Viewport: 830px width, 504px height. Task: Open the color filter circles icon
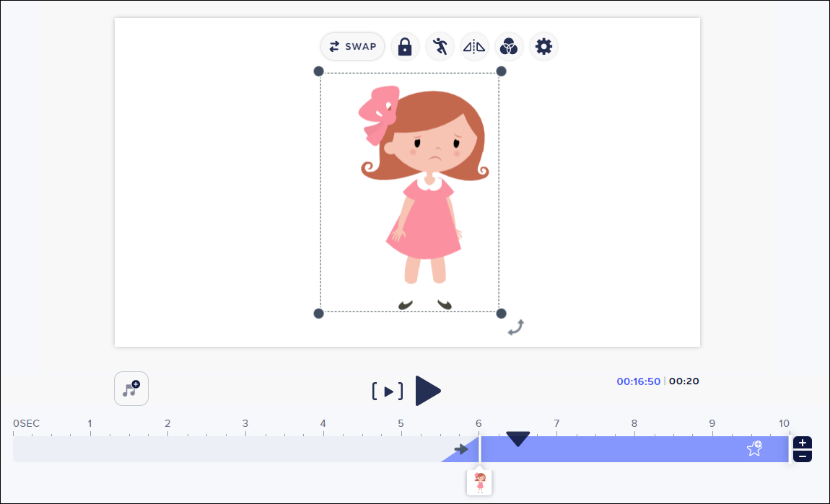point(509,47)
